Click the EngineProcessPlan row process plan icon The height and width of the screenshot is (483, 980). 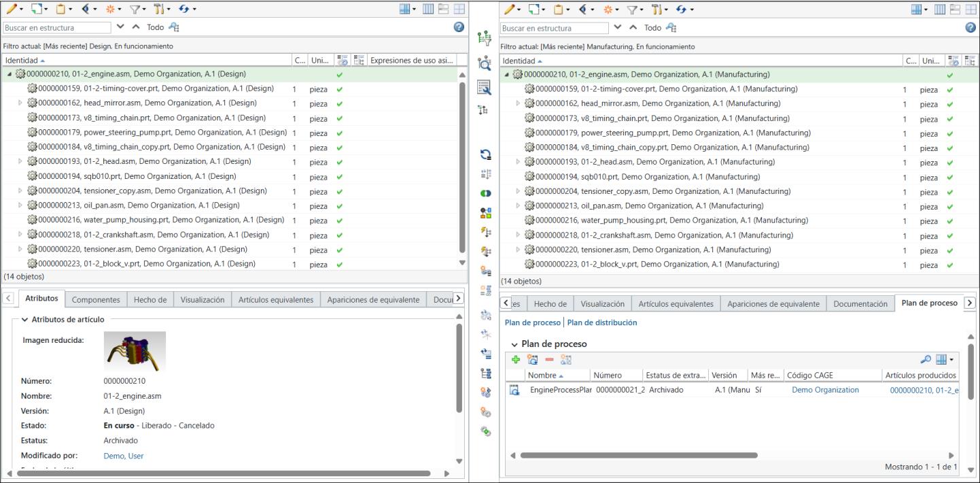(514, 390)
